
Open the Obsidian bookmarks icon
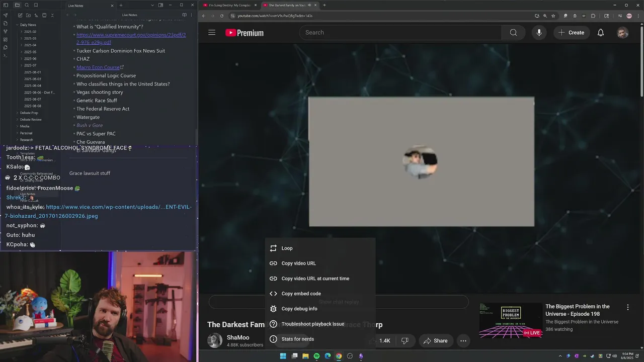36,5
